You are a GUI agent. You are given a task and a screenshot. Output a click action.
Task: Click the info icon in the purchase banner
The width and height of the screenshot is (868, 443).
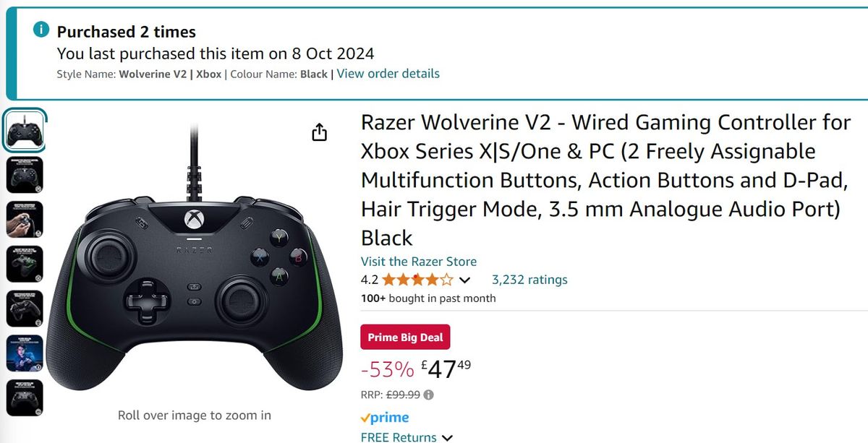41,30
